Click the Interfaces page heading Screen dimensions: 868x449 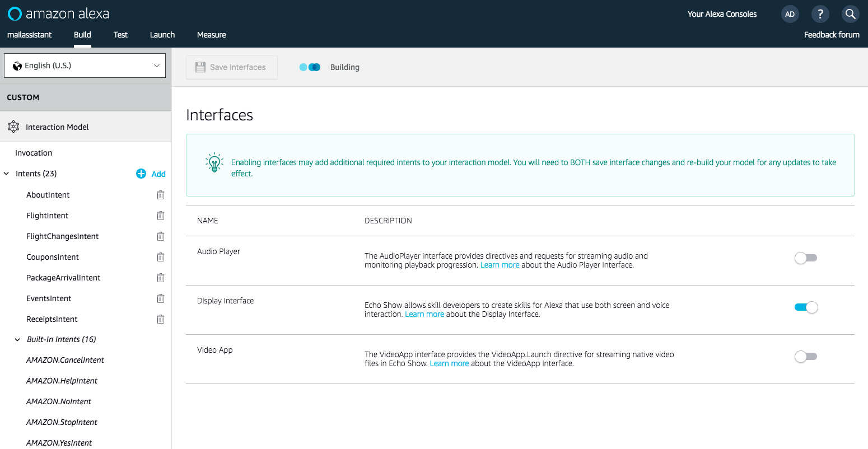220,115
